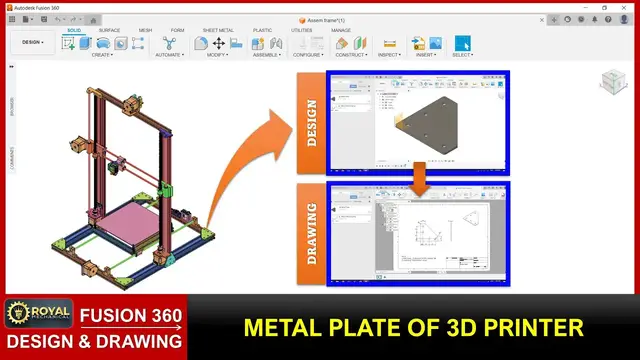Open the DESIGN workspace dropdown
Screen dimensions: 640x360
pyautogui.click(x=33, y=42)
